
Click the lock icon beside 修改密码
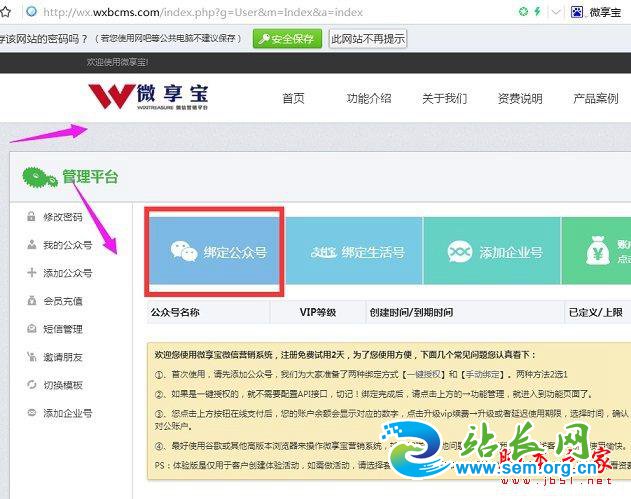click(31, 217)
